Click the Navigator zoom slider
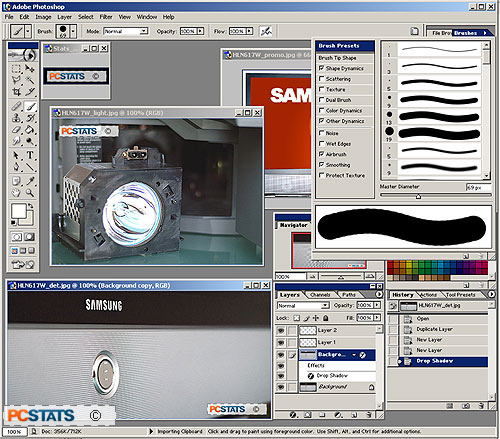The height and width of the screenshot is (439, 500). tap(340, 277)
